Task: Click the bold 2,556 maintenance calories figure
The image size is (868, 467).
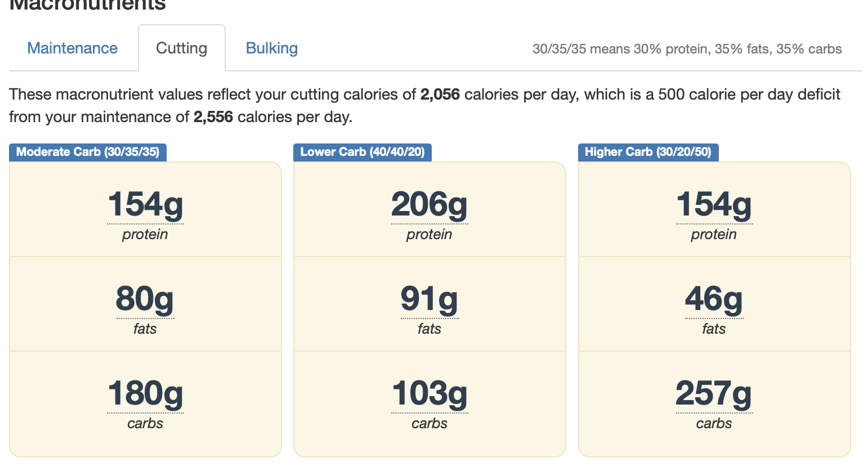Action: tap(213, 117)
